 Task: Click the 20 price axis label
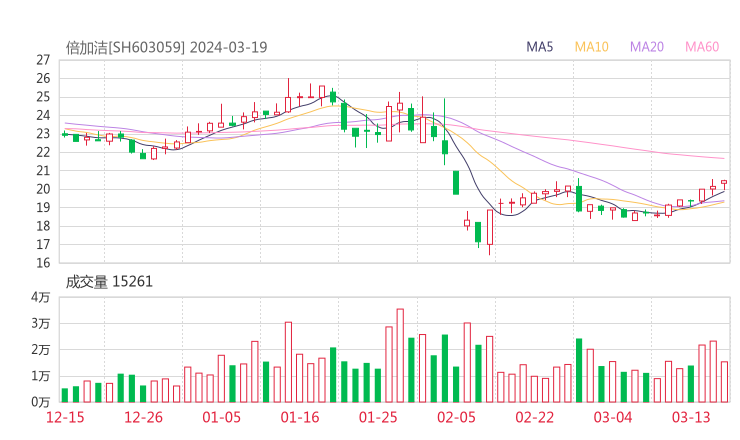point(43,189)
